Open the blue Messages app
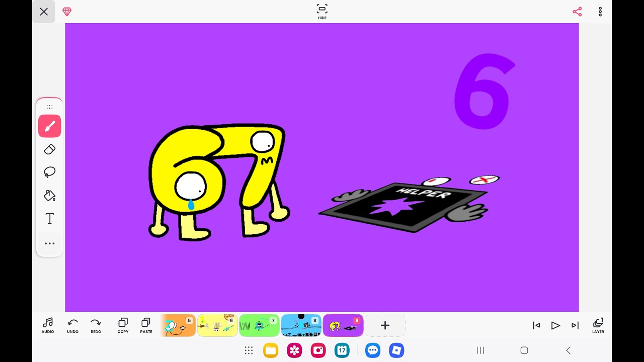 pos(373,350)
